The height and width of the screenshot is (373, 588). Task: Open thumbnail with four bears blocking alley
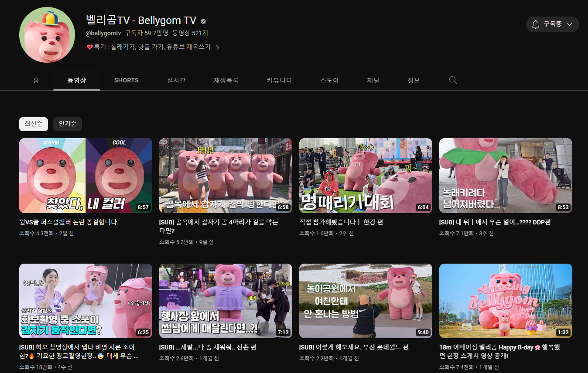[226, 176]
